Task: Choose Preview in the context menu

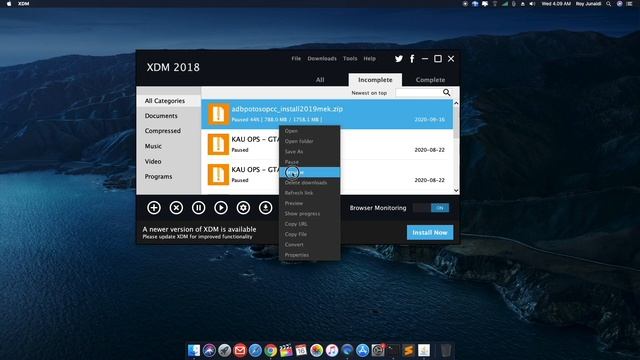Action: (309, 203)
